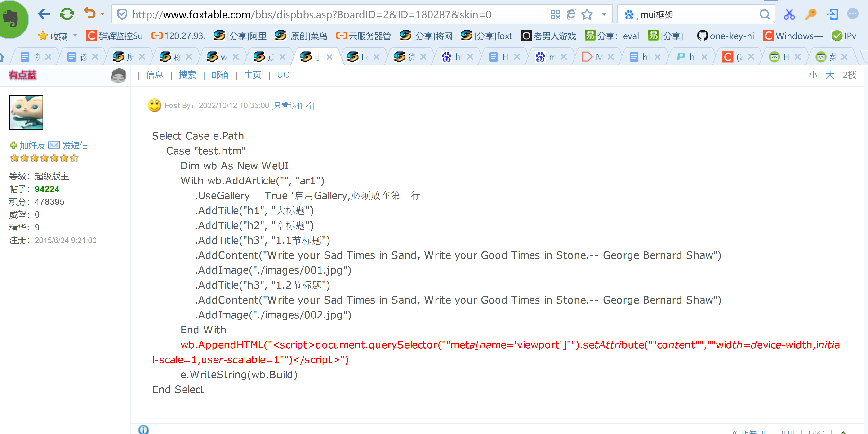Expand the address bar dropdown arrow
The width and height of the screenshot is (868, 434).
(x=604, y=14)
